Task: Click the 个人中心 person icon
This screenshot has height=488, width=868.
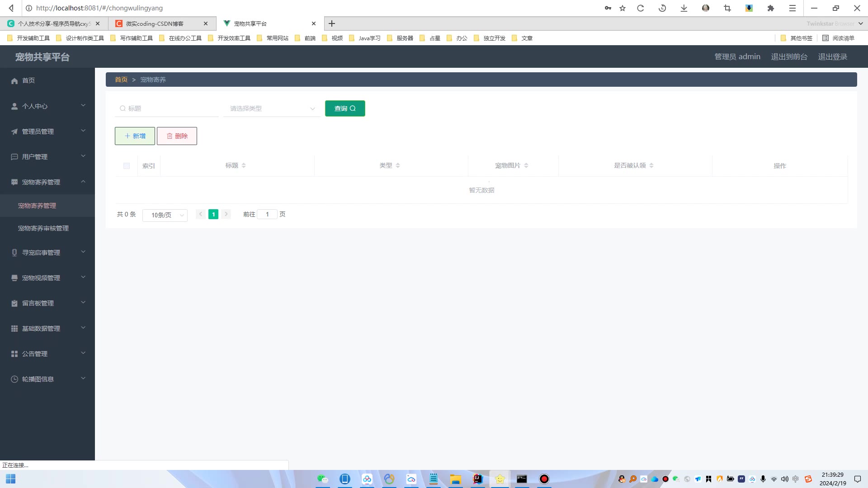Action: coord(14,106)
